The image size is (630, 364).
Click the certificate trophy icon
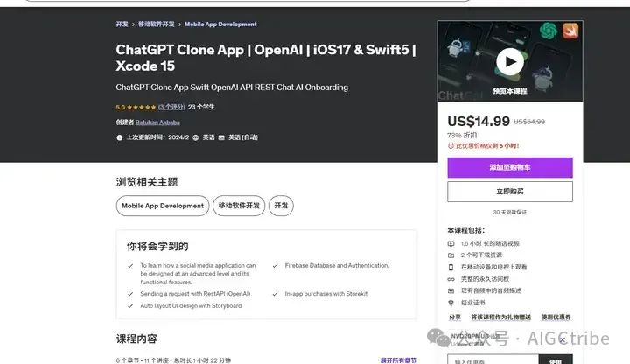click(x=451, y=303)
